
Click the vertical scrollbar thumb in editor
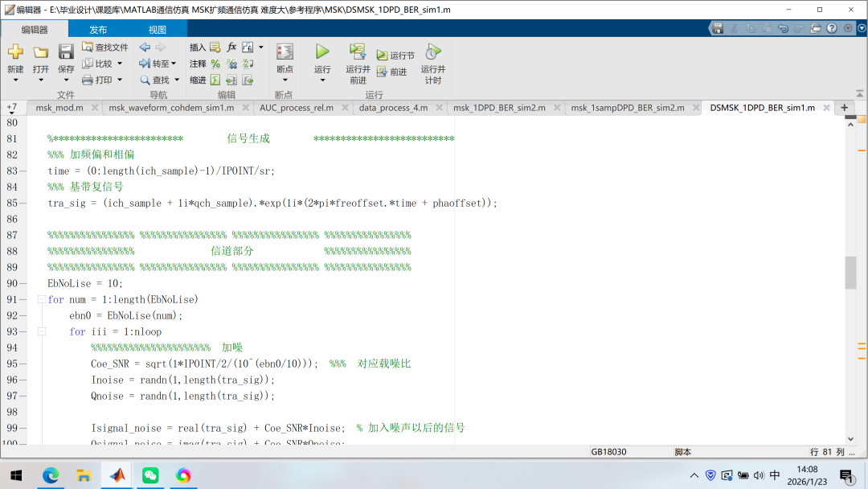(x=850, y=273)
